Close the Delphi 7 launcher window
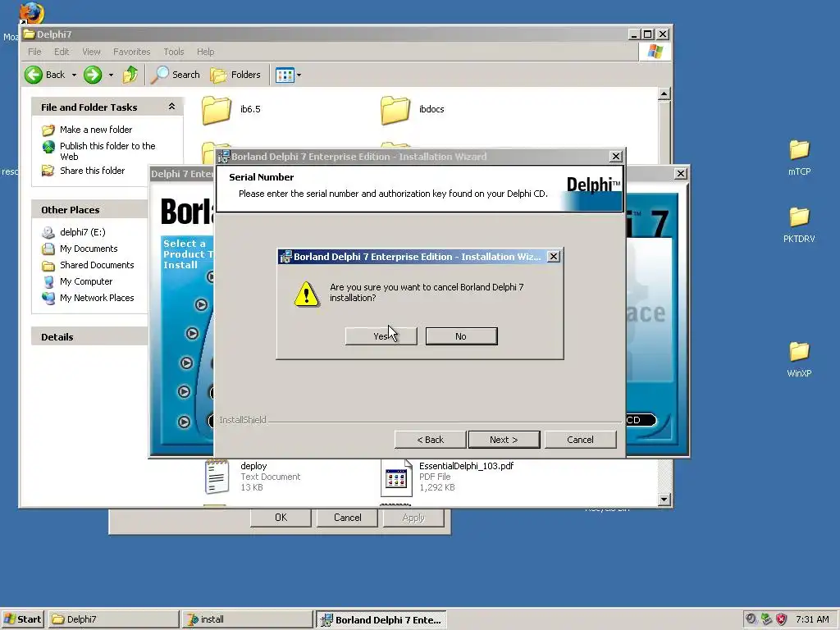This screenshot has height=630, width=840. pos(680,174)
